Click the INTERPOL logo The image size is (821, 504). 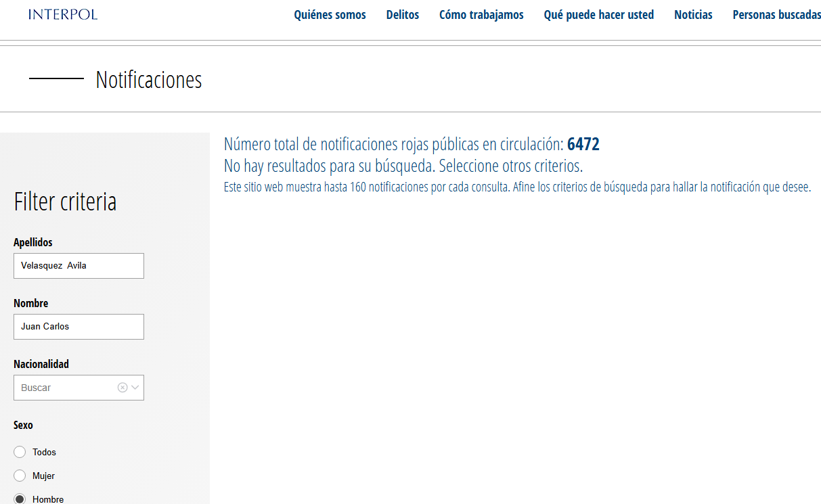[x=63, y=14]
